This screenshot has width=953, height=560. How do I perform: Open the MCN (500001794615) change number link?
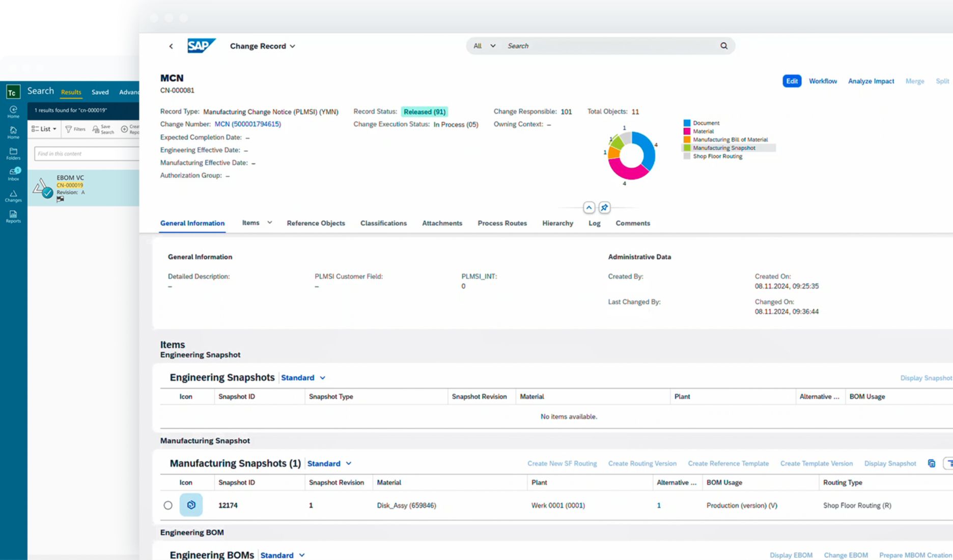pos(247,124)
